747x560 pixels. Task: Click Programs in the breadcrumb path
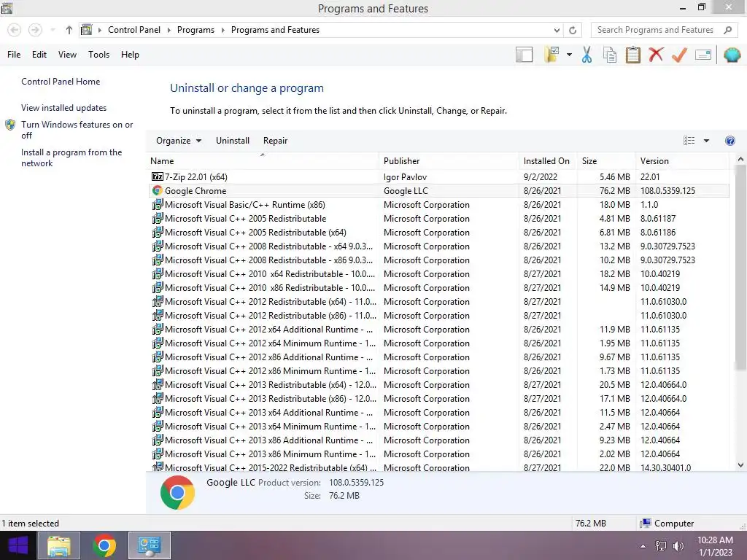pyautogui.click(x=196, y=30)
